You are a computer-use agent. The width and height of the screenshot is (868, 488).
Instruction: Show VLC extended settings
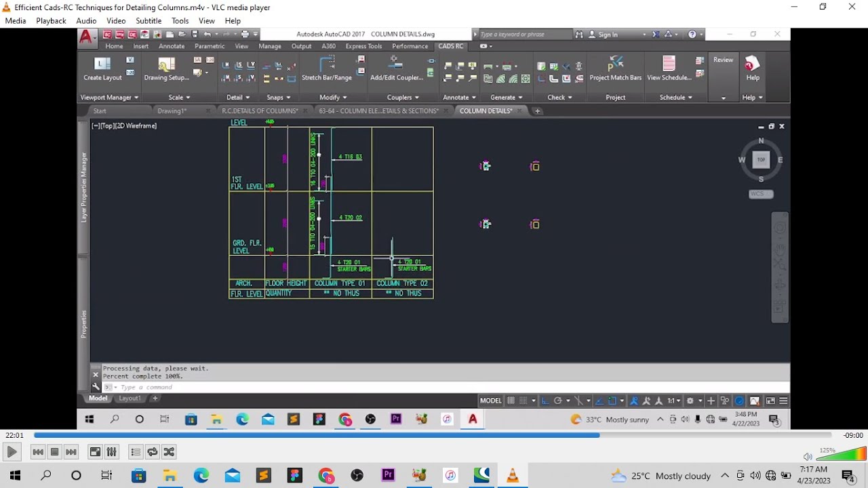111,452
